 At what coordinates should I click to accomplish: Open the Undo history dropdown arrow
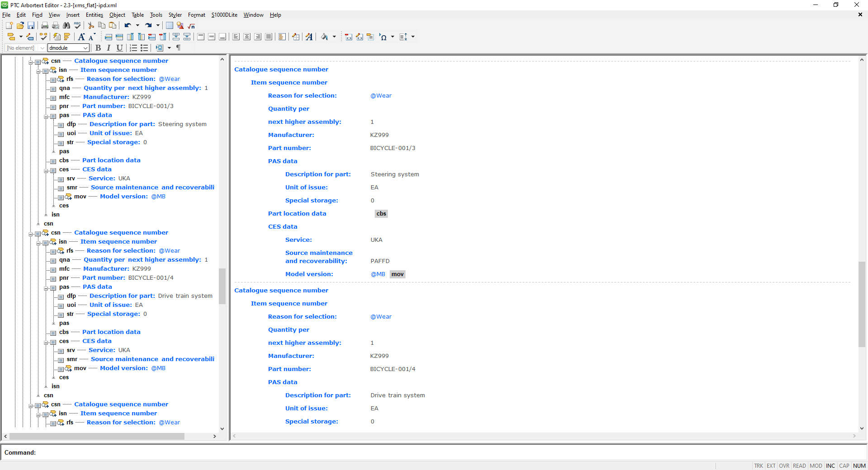(x=137, y=26)
